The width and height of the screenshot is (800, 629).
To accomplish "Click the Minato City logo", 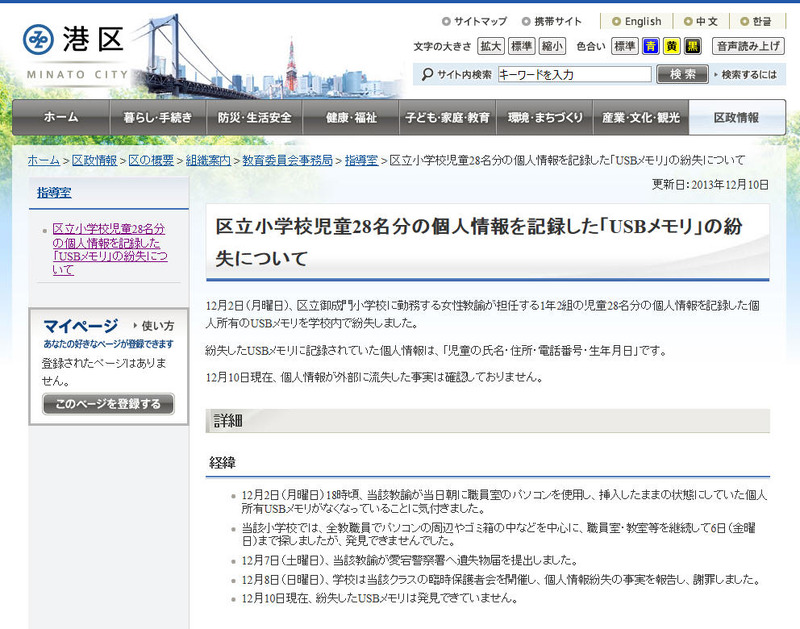I will point(75,49).
